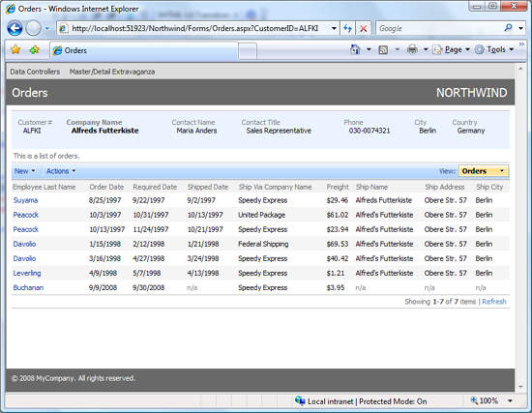Image resolution: width=532 pixels, height=413 pixels.
Task: Click the Print icon in command bar
Action: point(412,50)
